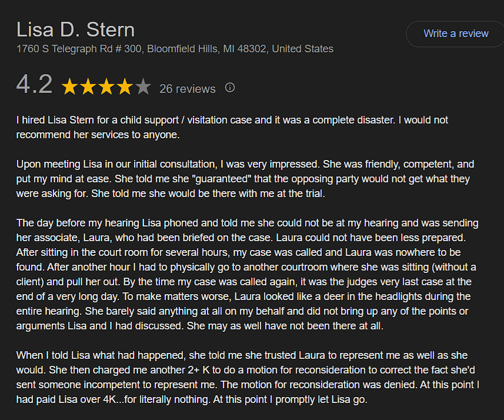
Task: Click the Lisa D. Stern heading
Action: [75, 29]
